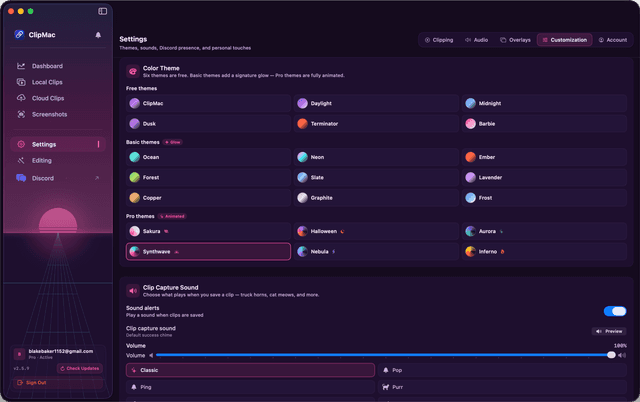640x402 pixels.
Task: Pick the Terminator theme
Action: click(x=376, y=124)
